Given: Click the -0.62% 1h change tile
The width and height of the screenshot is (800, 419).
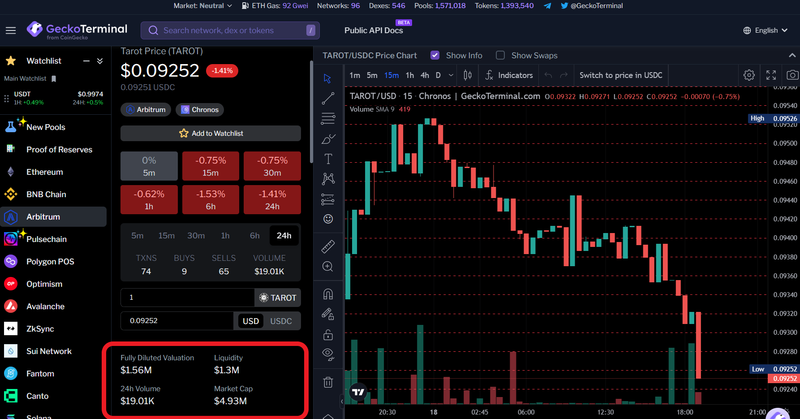Looking at the screenshot, I should [x=149, y=200].
